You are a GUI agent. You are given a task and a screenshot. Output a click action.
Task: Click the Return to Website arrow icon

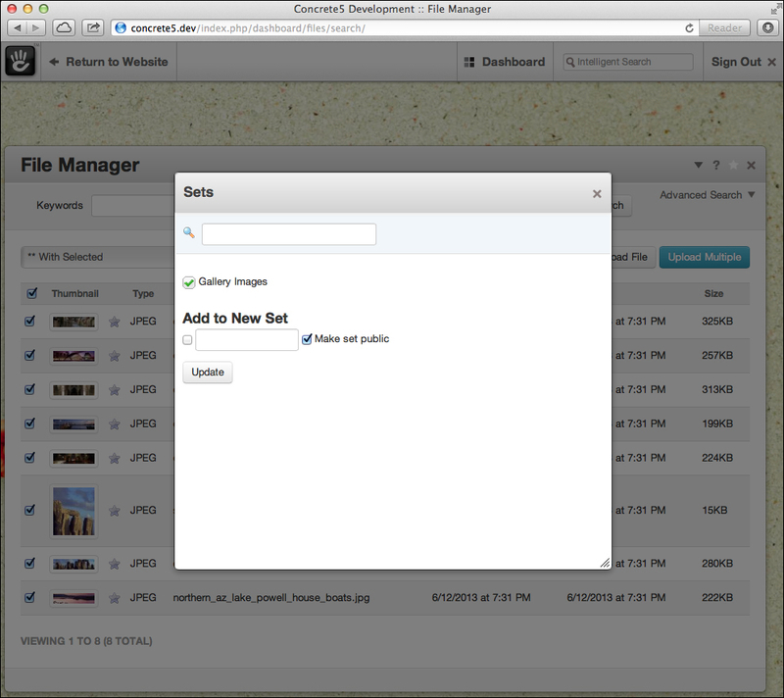click(x=54, y=62)
